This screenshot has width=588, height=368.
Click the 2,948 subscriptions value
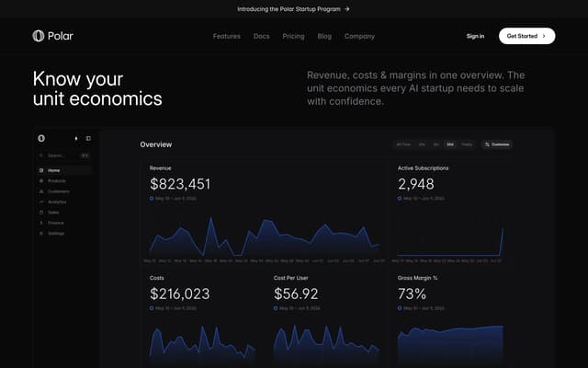(x=416, y=184)
